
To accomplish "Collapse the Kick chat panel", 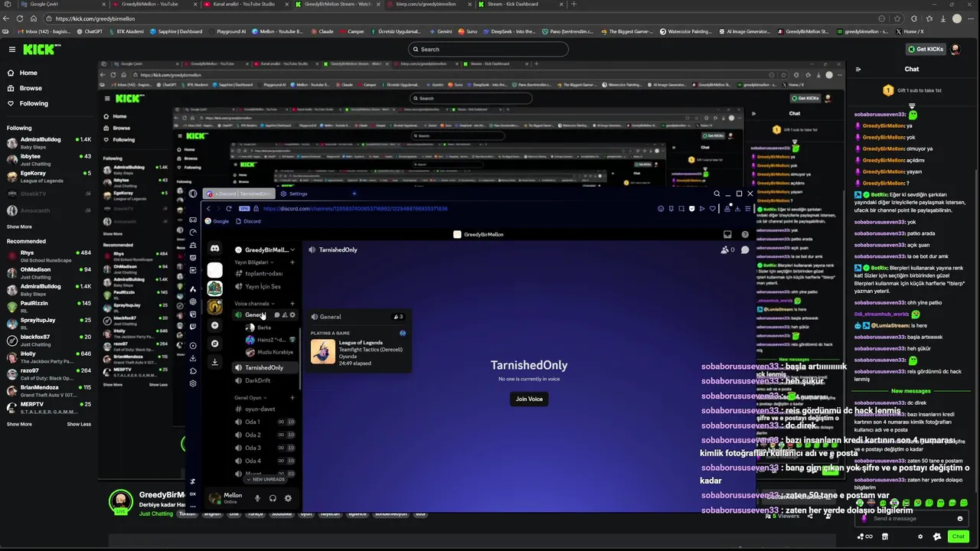I will [858, 69].
